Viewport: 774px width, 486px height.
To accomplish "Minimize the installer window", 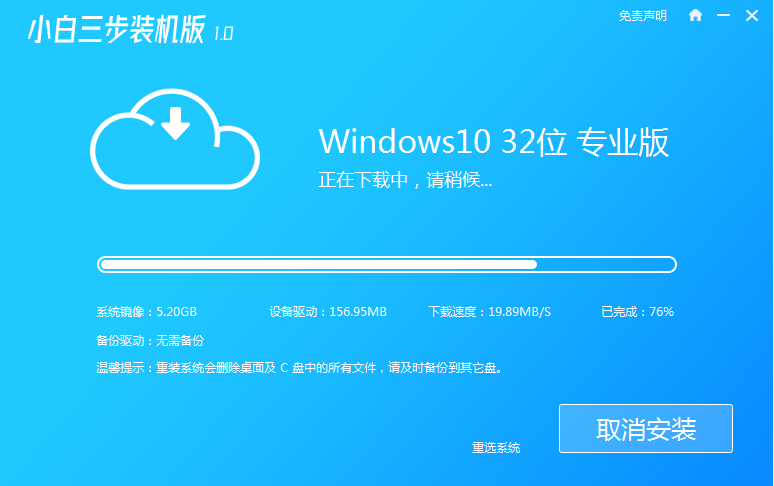I will [x=723, y=15].
